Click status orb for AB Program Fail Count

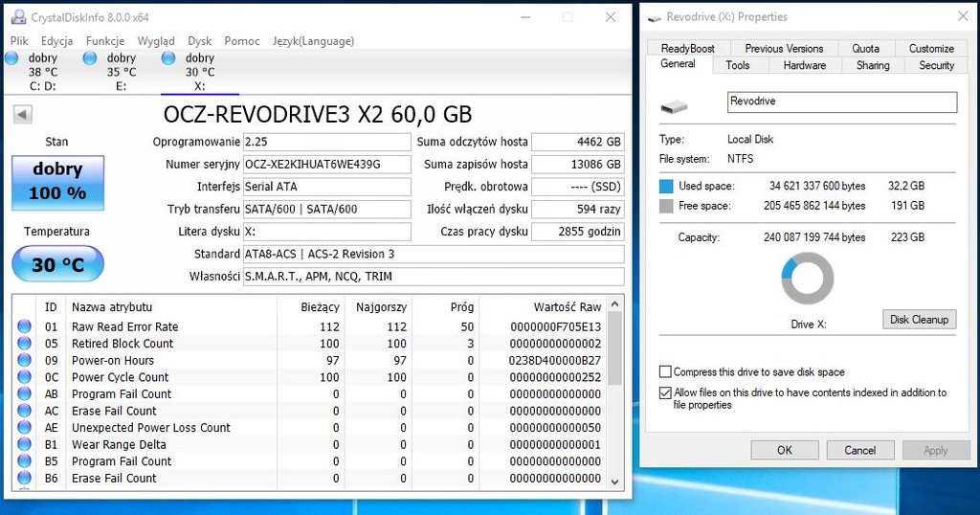point(24,393)
